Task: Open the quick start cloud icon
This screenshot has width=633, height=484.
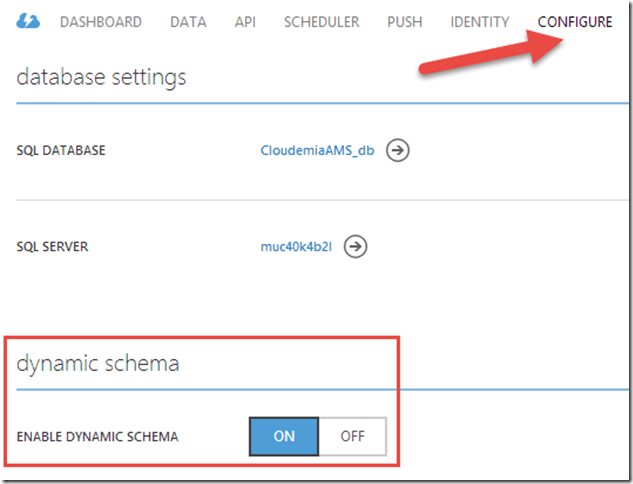Action: [x=29, y=22]
